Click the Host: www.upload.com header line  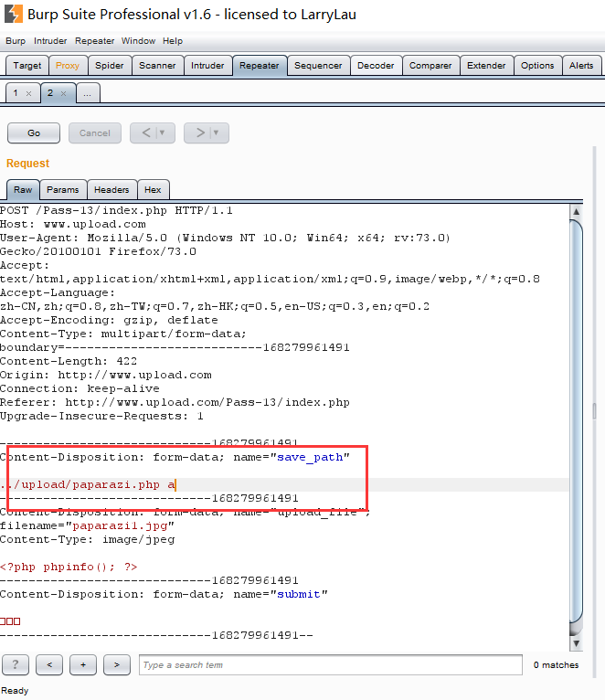tap(73, 224)
